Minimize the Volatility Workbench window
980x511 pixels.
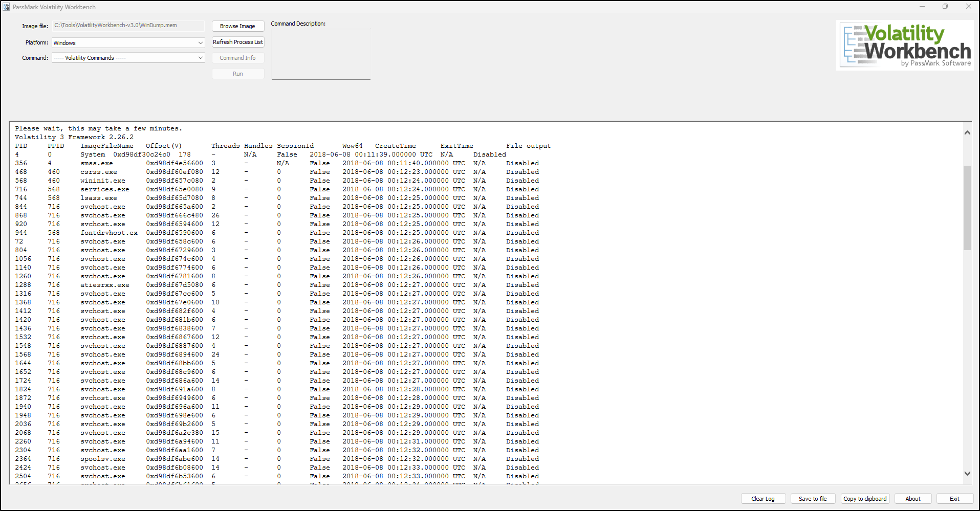coord(922,7)
